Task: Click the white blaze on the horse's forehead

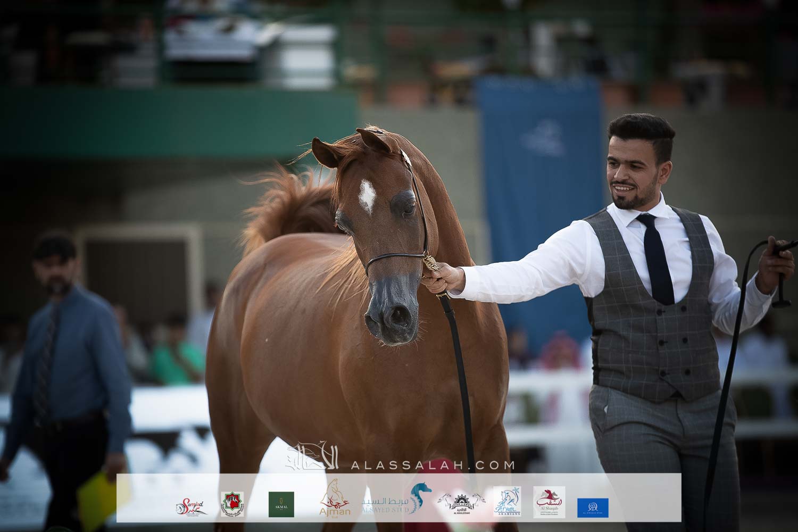Action: point(367,195)
